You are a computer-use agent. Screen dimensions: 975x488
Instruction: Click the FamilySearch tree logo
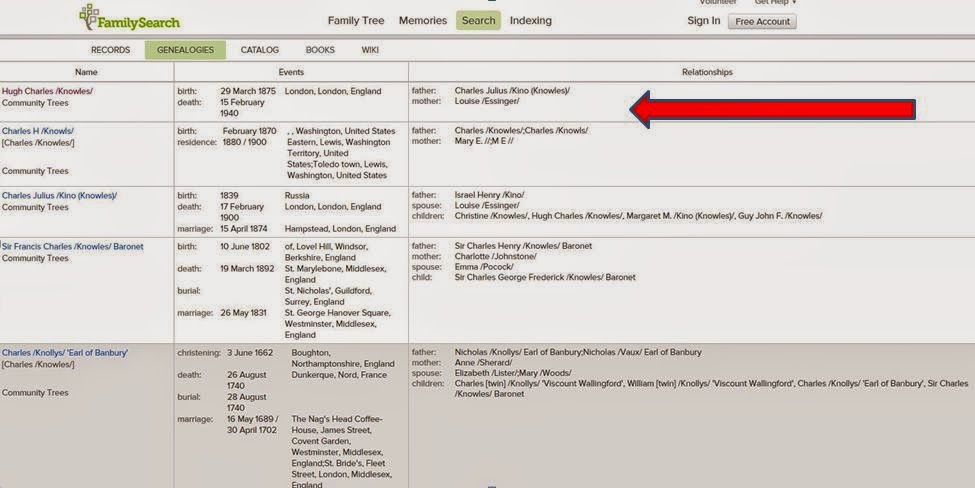click(129, 18)
